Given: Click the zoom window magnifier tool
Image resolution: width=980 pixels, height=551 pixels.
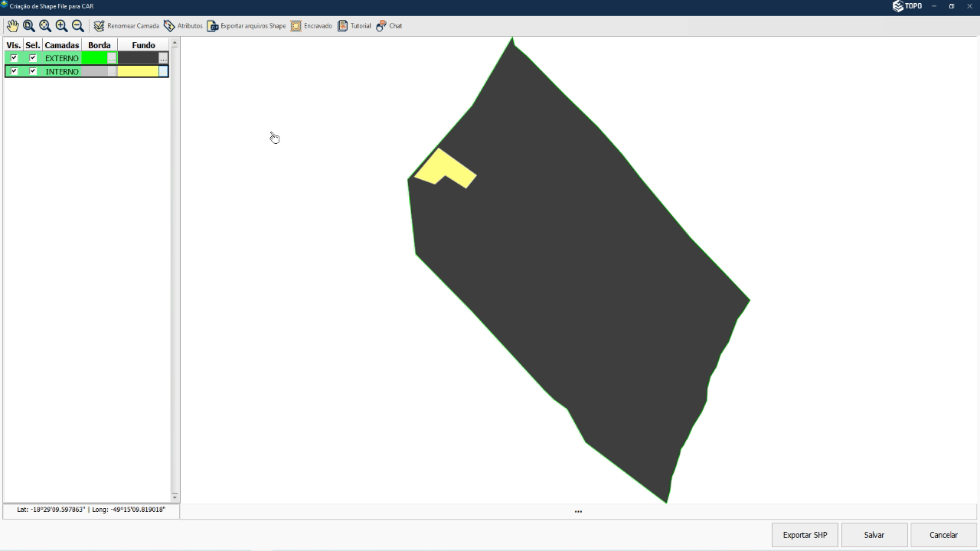Looking at the screenshot, I should pos(28,26).
